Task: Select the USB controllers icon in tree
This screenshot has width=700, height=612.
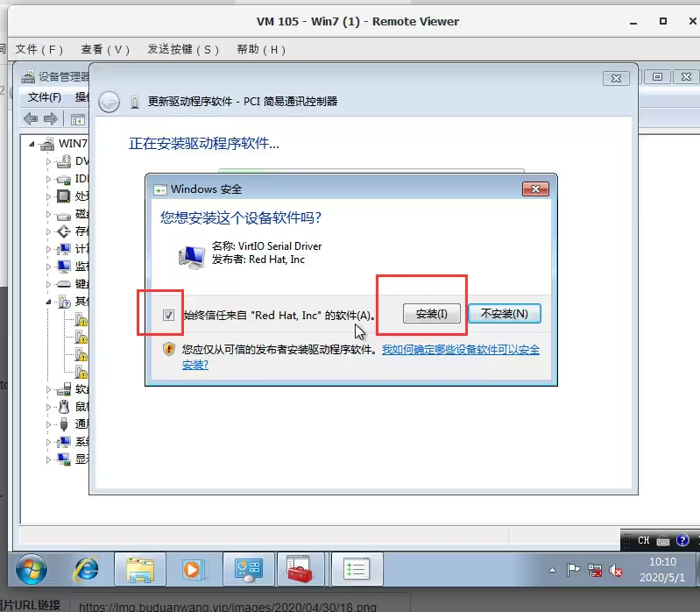Action: 64,424
